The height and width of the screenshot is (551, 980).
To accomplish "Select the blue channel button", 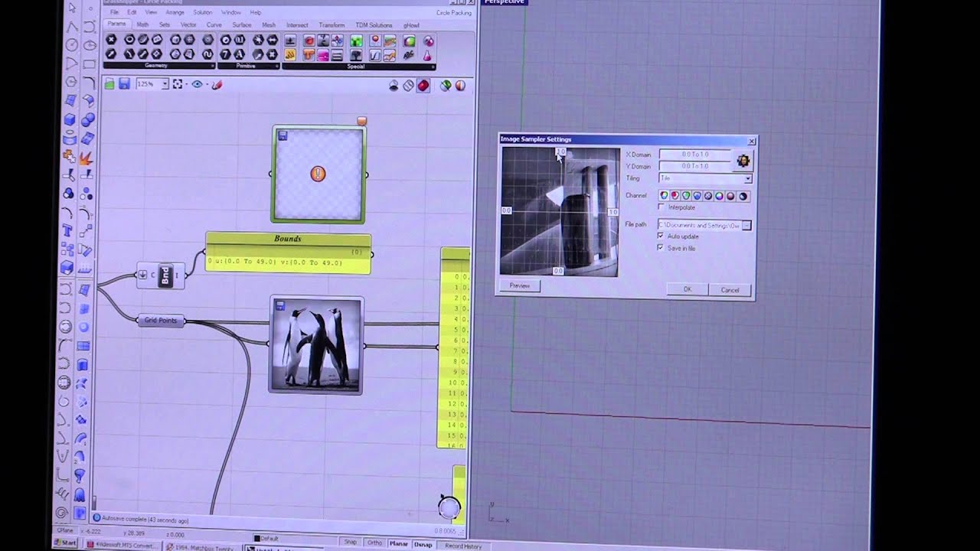I will (697, 196).
